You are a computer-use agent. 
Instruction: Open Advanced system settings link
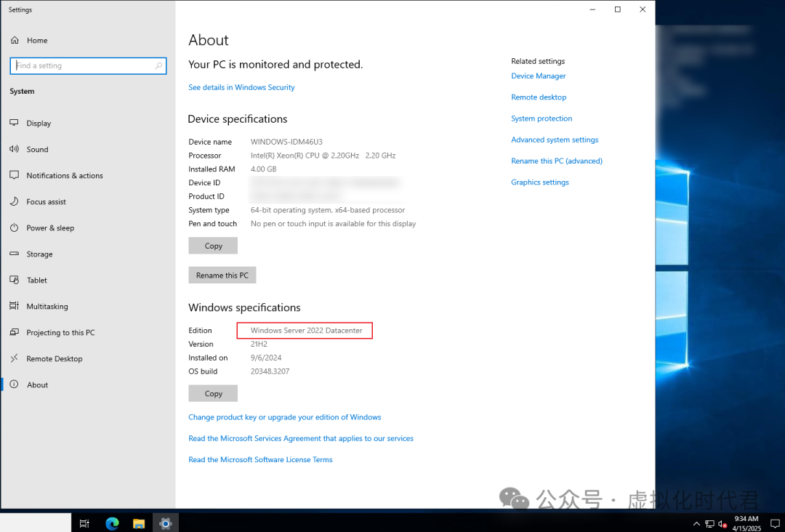(x=555, y=140)
